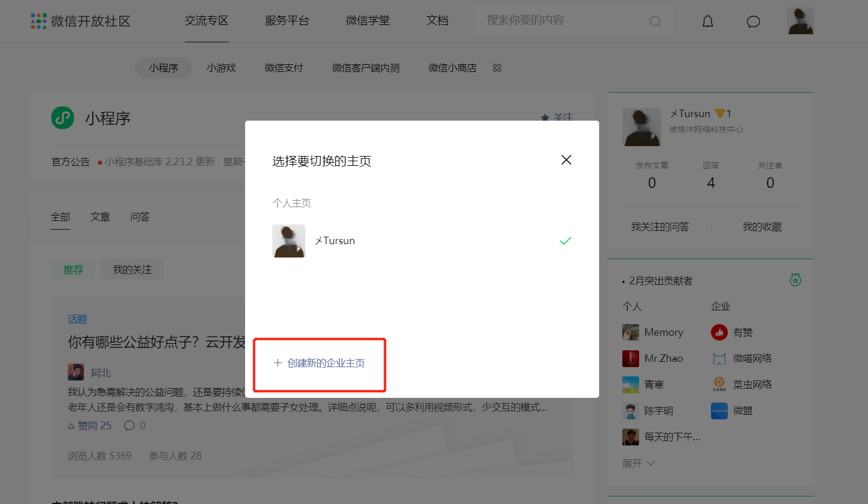
Task: Select the 微信小商店 category
Action: 453,68
